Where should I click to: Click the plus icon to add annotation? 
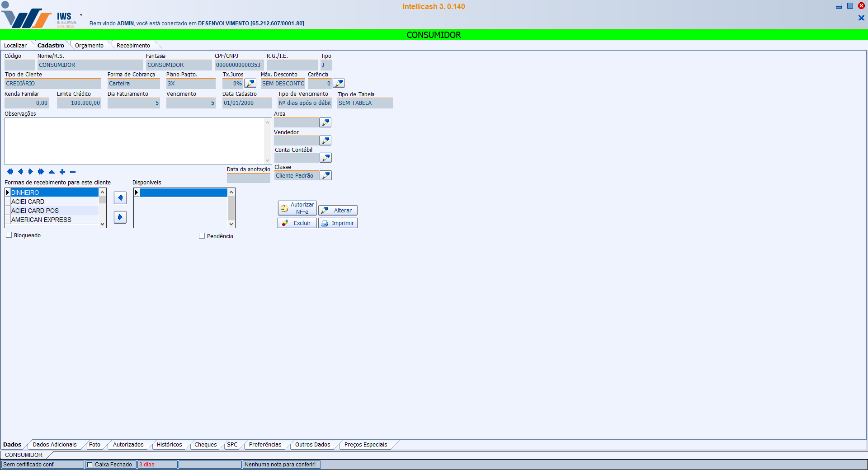click(x=62, y=172)
